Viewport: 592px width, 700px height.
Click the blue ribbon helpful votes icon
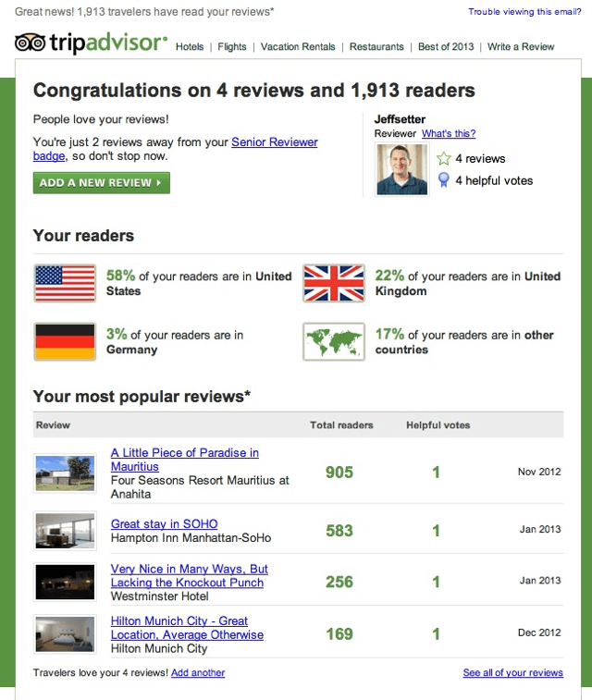click(443, 180)
